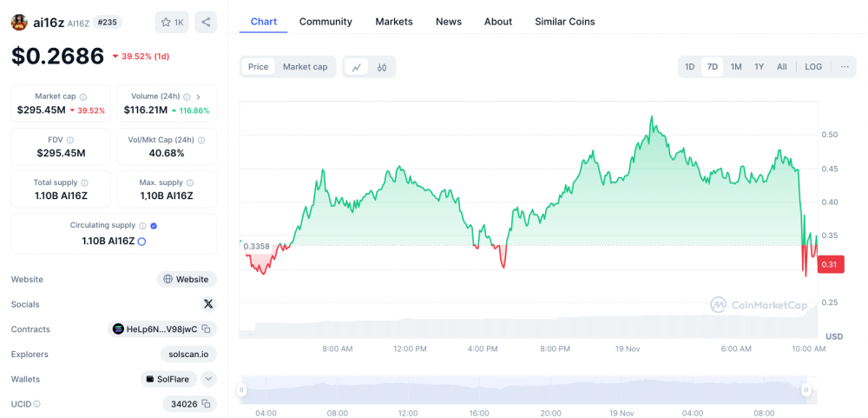Switch to line chart view icon
Screen dimensions: 868x418
tap(357, 67)
